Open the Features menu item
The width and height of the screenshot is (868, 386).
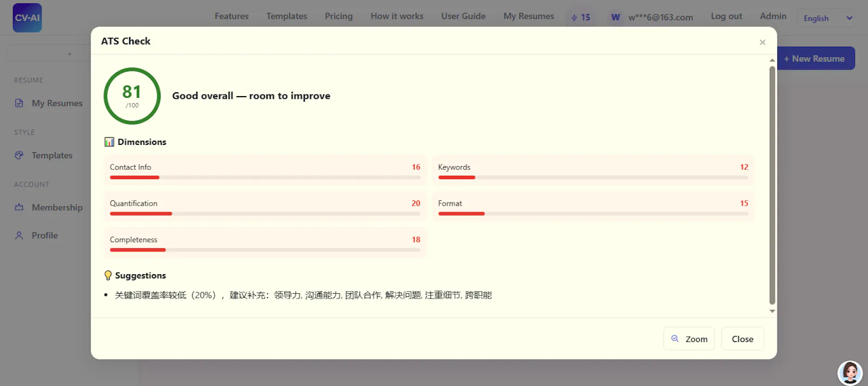232,16
